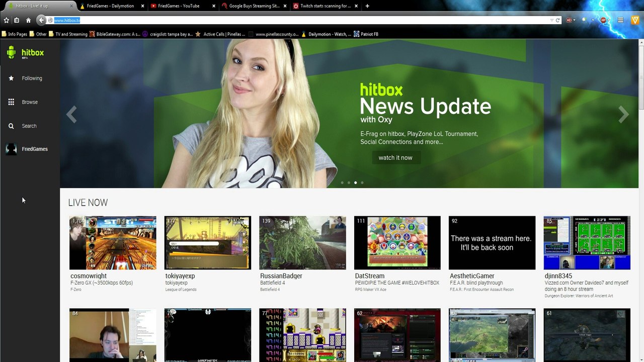Screen dimensions: 644x362
Task: Open the AestheticGamer offline stream thumbnail
Action: click(492, 243)
